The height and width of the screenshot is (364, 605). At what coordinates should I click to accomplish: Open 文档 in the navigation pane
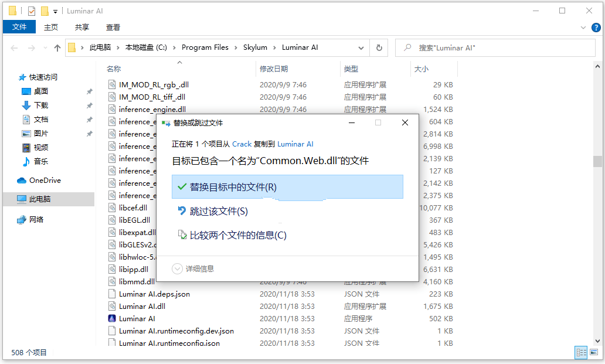pos(41,119)
